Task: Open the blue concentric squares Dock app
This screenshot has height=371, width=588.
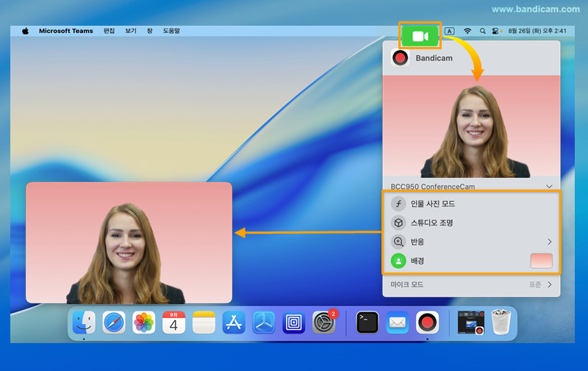Action: (x=293, y=323)
